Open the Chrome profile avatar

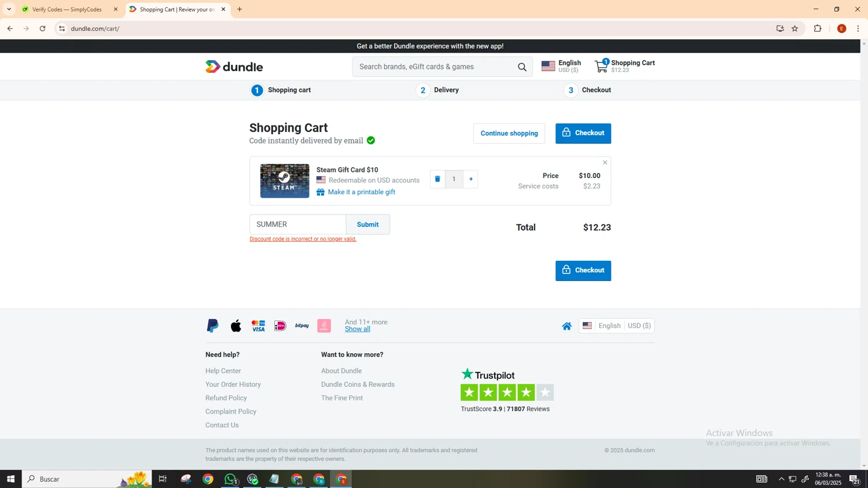[x=842, y=28]
